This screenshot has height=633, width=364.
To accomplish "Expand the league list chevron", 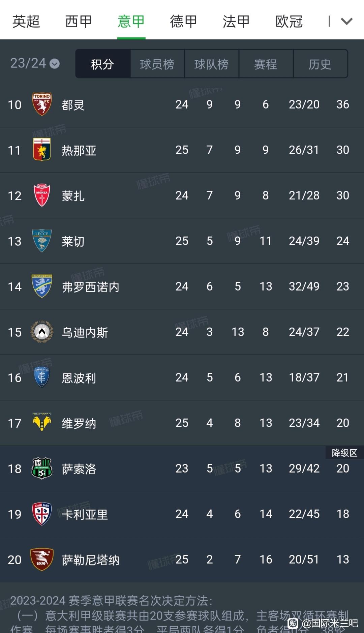I will [346, 22].
